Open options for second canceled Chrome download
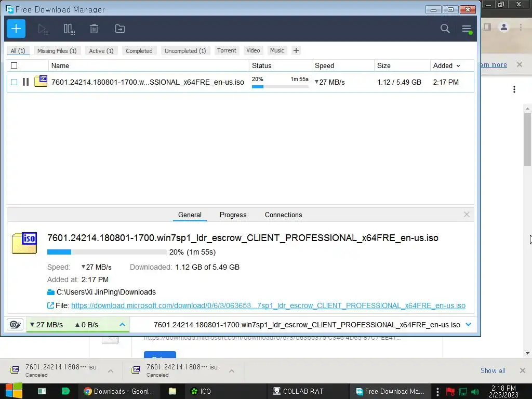532x399 pixels. pyautogui.click(x=232, y=371)
